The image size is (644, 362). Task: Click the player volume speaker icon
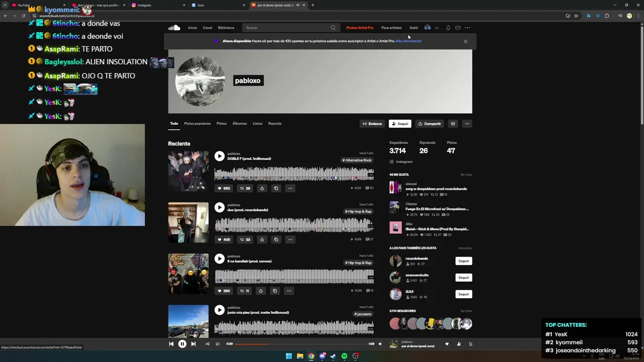coord(380,344)
